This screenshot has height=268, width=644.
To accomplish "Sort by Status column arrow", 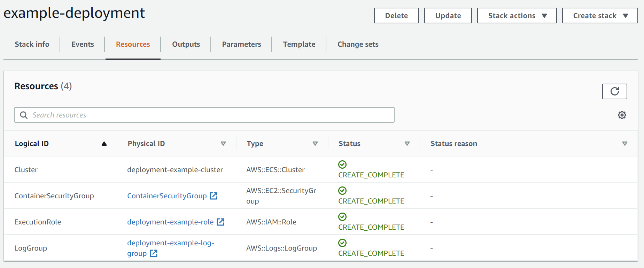I will tap(407, 144).
